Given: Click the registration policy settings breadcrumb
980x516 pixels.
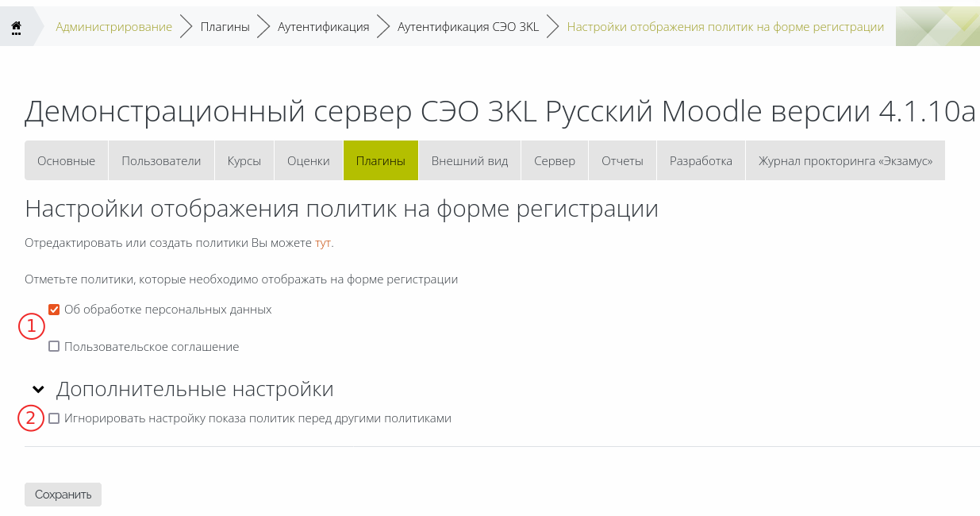Looking at the screenshot, I should pyautogui.click(x=725, y=26).
